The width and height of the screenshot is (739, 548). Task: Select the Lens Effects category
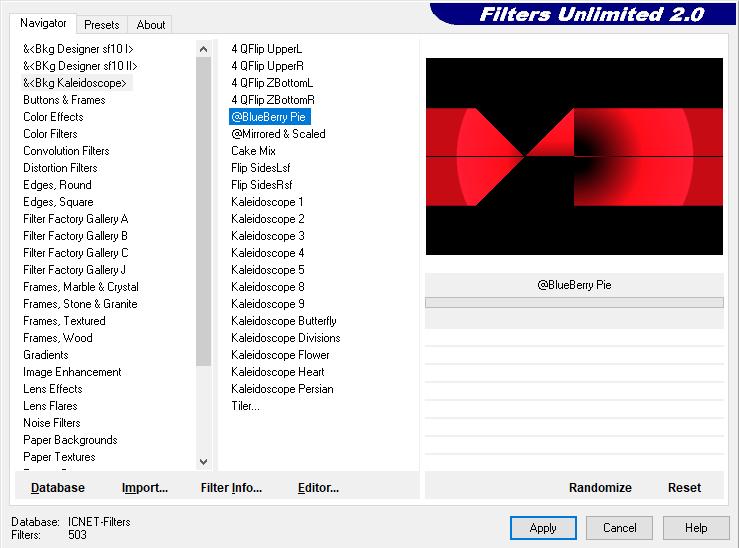click(53, 389)
